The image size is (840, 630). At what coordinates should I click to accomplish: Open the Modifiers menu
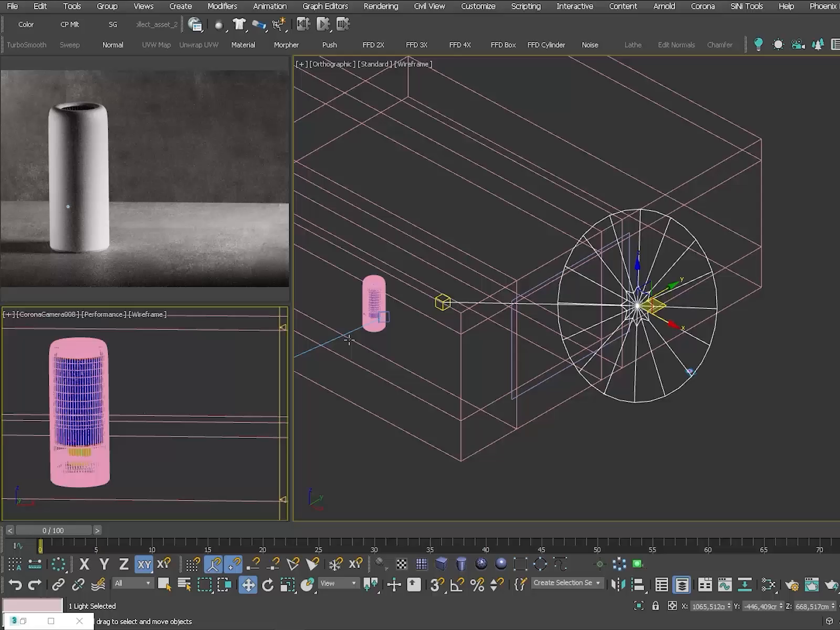point(222,6)
